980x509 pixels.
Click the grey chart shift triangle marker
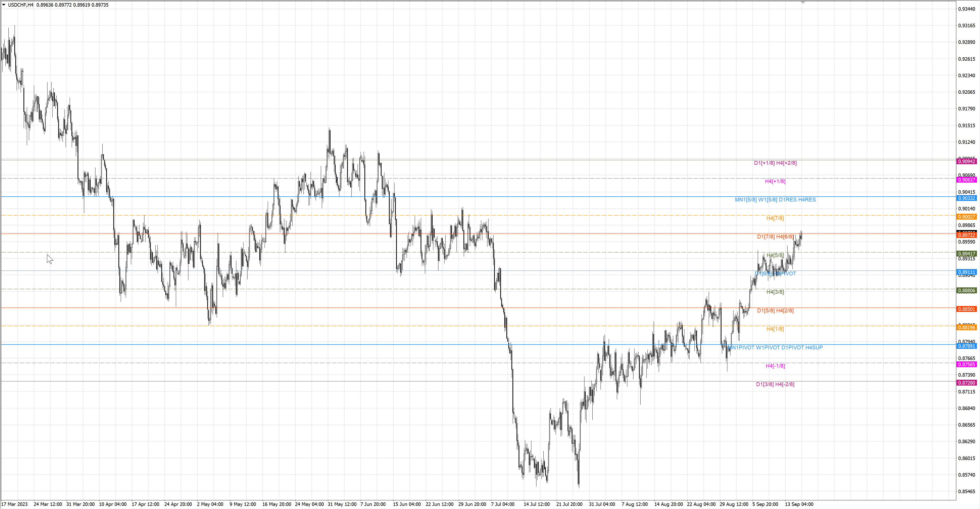point(803,3)
